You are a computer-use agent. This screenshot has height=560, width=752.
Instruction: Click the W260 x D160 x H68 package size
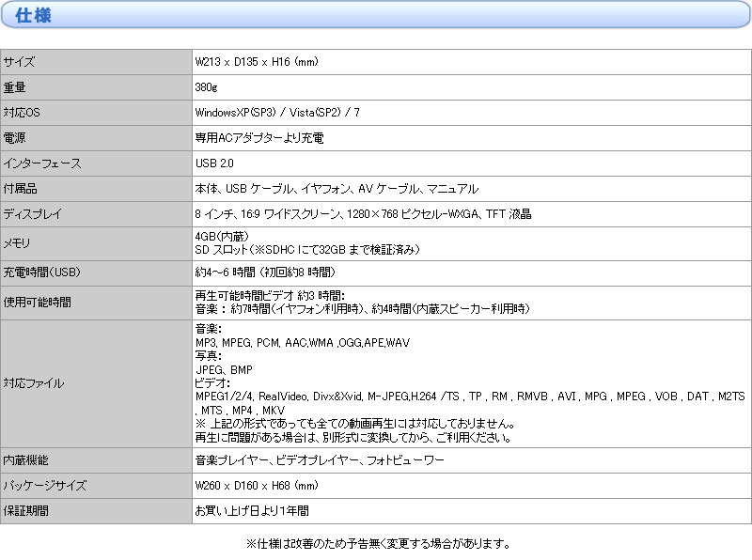257,486
